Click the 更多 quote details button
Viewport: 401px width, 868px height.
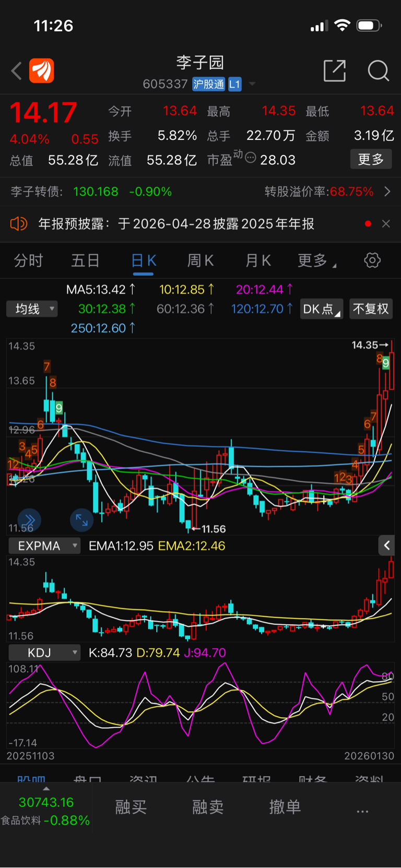point(371,159)
